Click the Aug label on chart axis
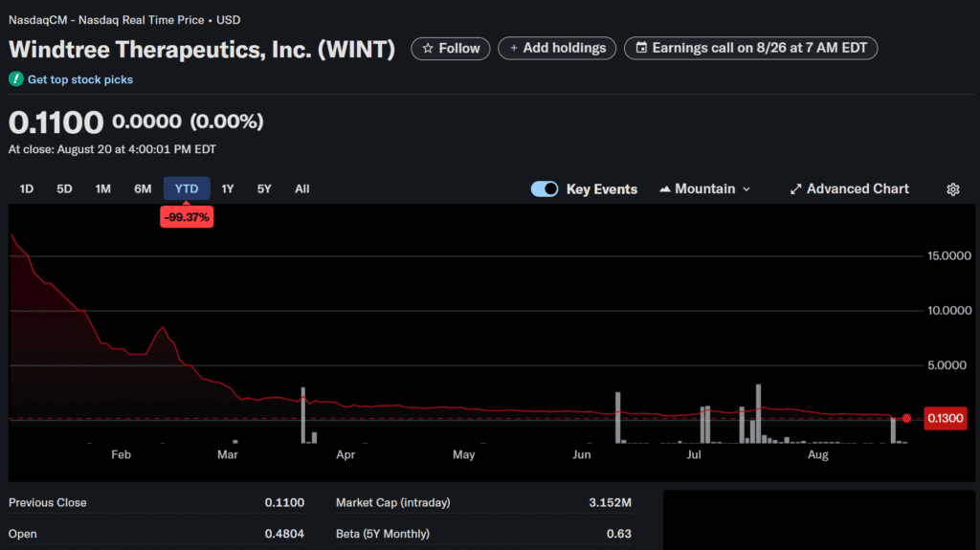 coord(817,454)
